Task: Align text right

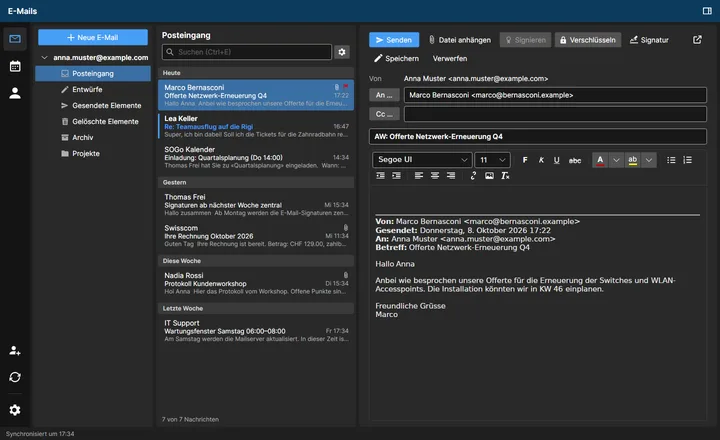Action: click(451, 175)
